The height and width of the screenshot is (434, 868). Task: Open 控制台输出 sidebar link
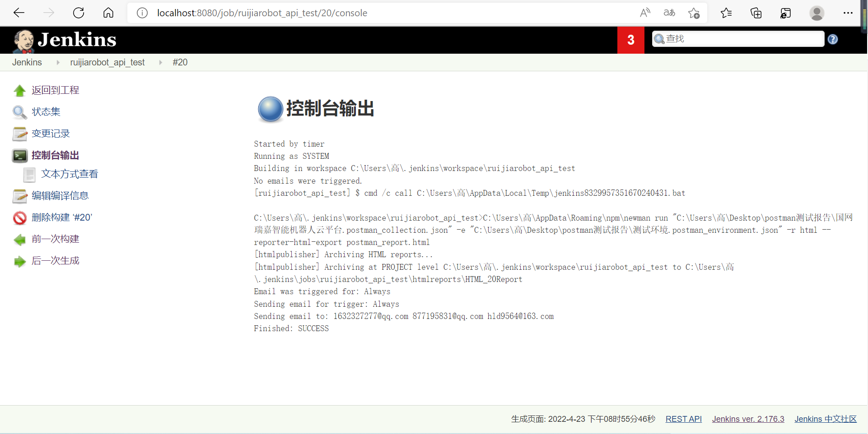tap(56, 155)
